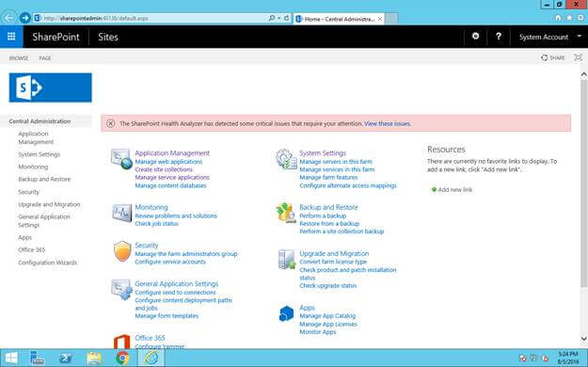Click the Office 365 section icon
Viewport: 588px width, 367px height.
pyautogui.click(x=121, y=341)
